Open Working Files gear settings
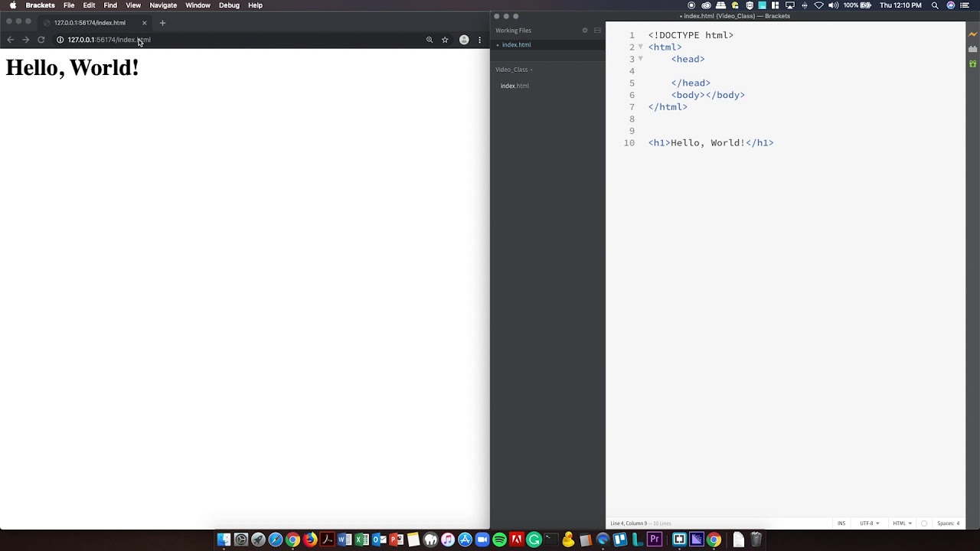The image size is (980, 551). [x=585, y=31]
